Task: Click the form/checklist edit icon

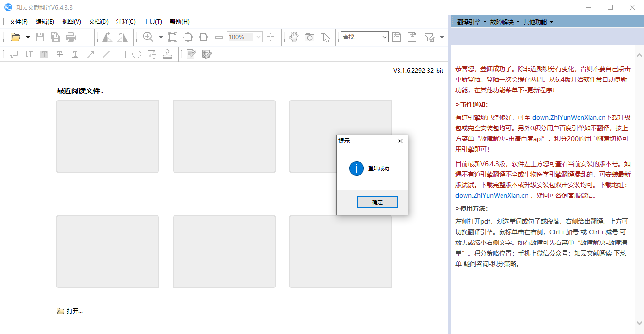Action: click(206, 54)
